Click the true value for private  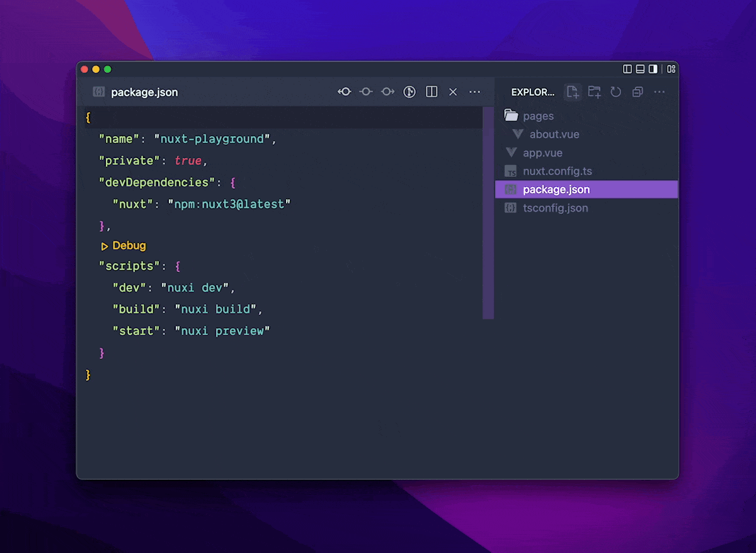pyautogui.click(x=188, y=161)
